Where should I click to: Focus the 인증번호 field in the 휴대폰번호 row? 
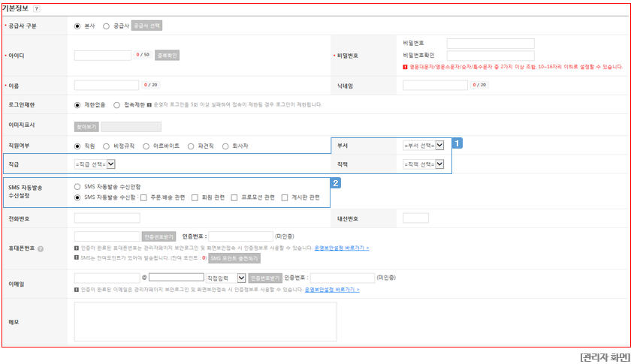[x=241, y=236]
